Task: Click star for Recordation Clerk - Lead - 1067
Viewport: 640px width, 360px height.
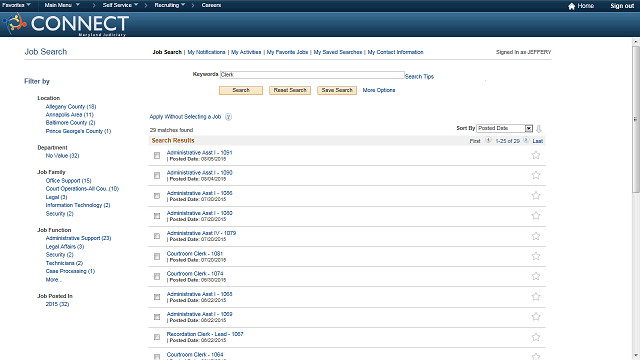Action: coord(536,337)
